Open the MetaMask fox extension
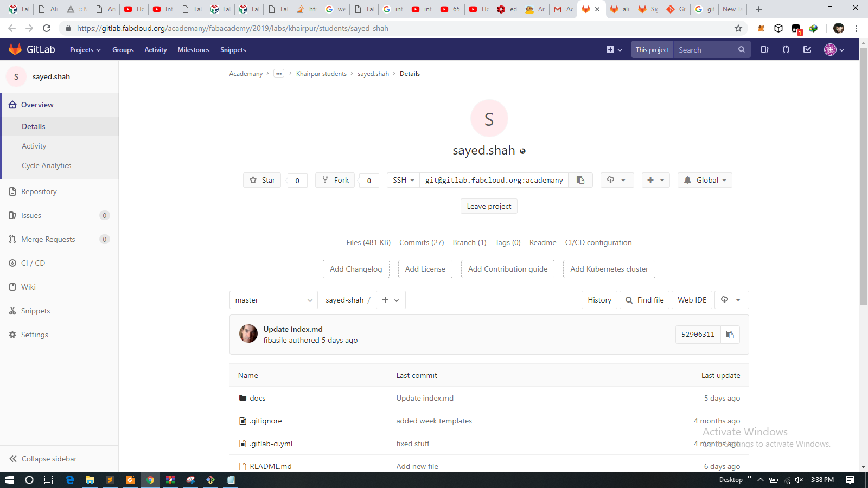868x488 pixels. [761, 28]
